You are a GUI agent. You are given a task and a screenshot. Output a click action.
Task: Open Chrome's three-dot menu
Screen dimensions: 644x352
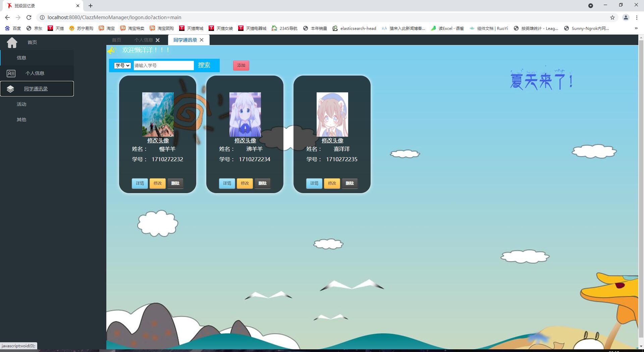pyautogui.click(x=637, y=17)
